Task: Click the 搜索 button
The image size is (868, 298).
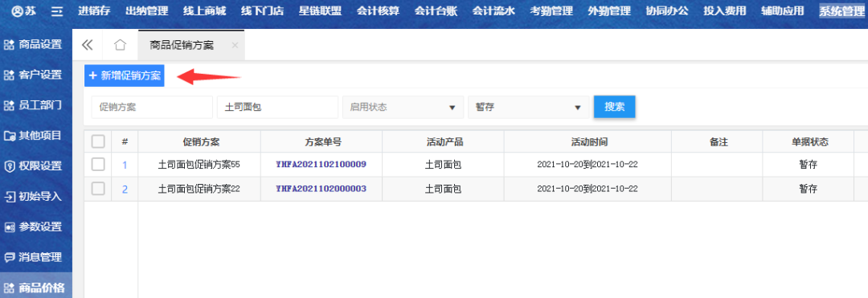Action: (615, 107)
